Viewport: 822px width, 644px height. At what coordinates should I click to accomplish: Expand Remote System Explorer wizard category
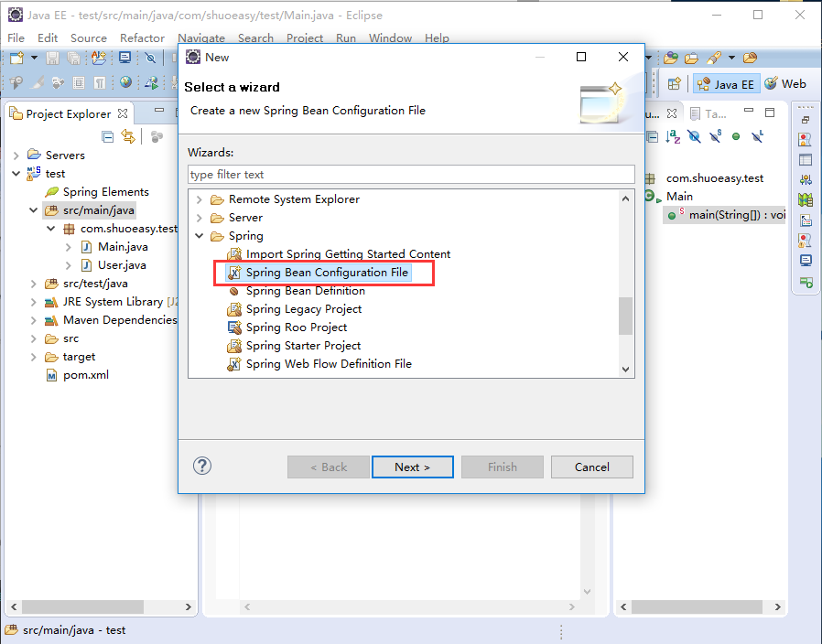(x=200, y=199)
